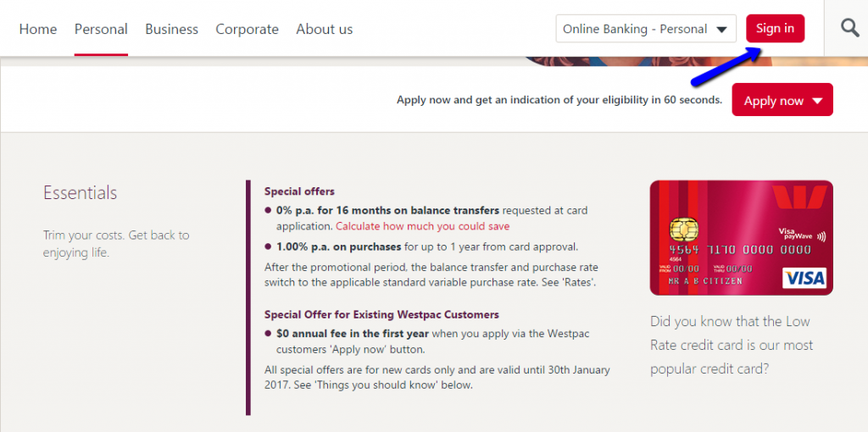This screenshot has height=432, width=868.
Task: Click the Special Offer for Existing Westpac Customers heading
Action: (381, 314)
